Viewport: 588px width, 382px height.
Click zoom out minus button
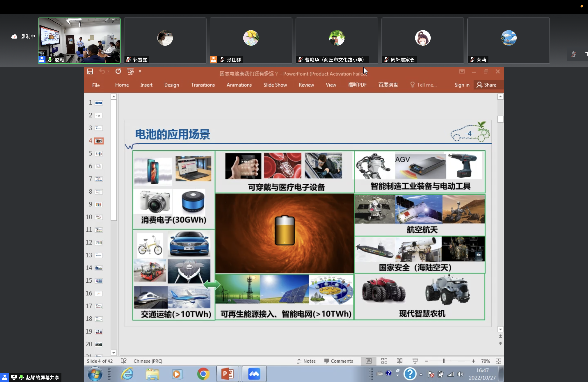click(x=426, y=361)
